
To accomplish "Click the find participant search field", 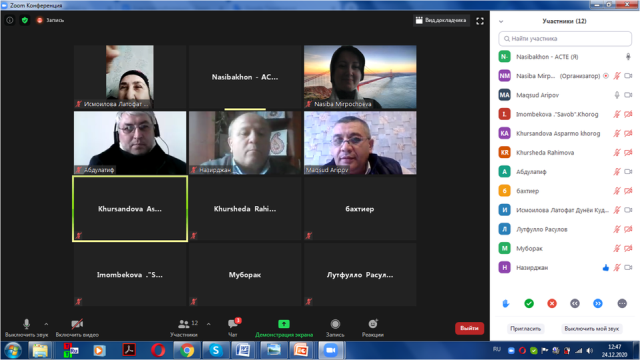I will [565, 39].
